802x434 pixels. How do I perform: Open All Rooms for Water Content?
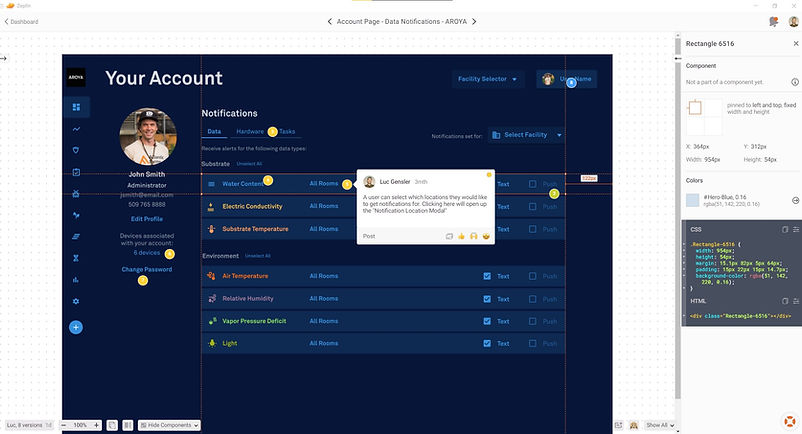(x=324, y=184)
